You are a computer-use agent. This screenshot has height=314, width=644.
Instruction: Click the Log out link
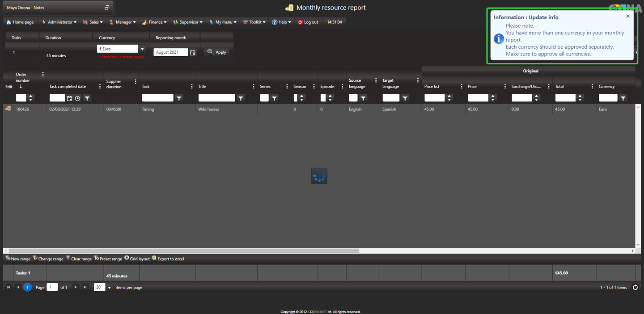tap(308, 22)
